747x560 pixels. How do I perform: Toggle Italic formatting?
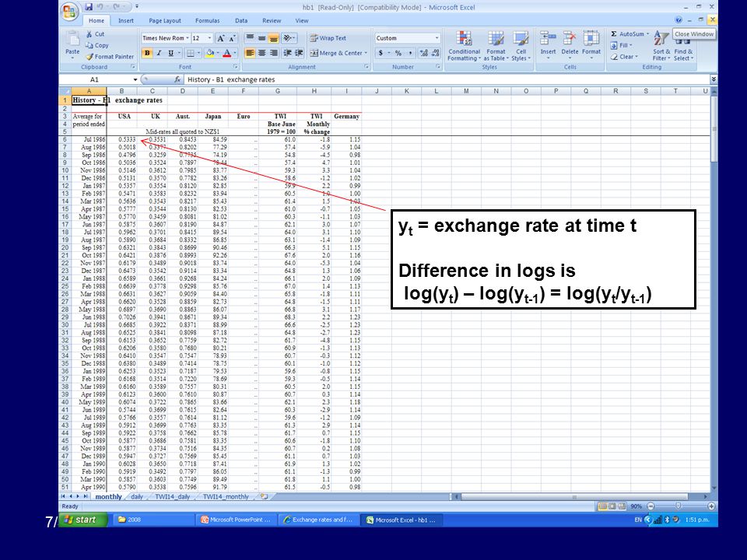(159, 54)
